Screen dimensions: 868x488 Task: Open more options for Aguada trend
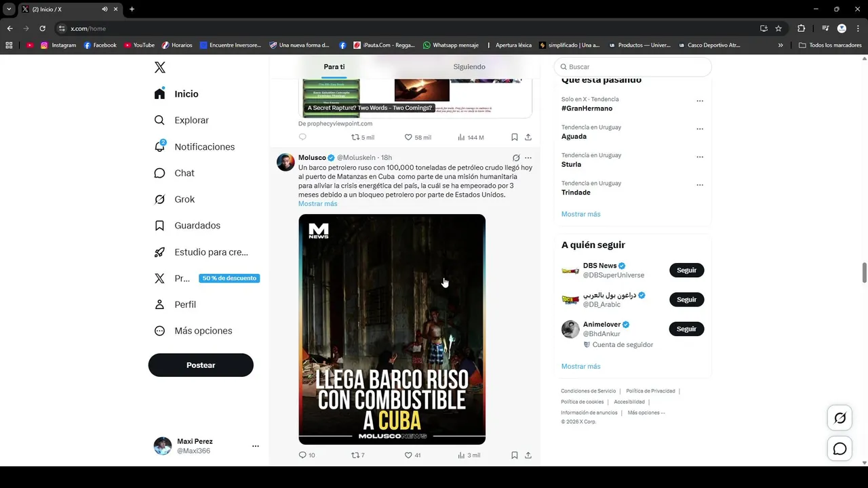pos(700,129)
